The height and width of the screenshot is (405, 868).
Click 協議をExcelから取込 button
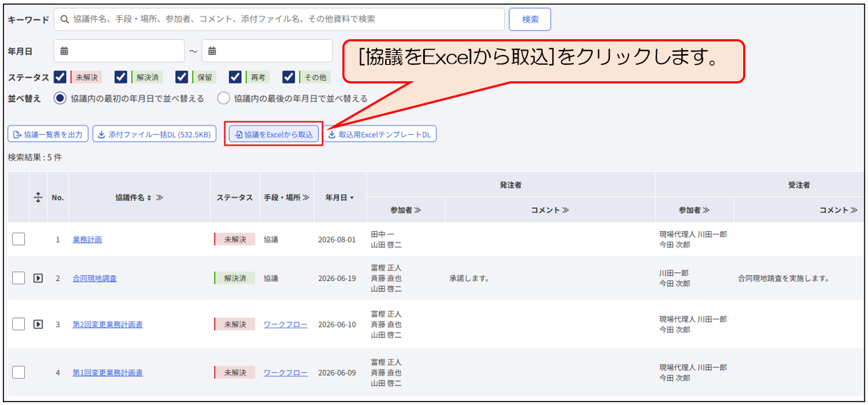(x=274, y=134)
